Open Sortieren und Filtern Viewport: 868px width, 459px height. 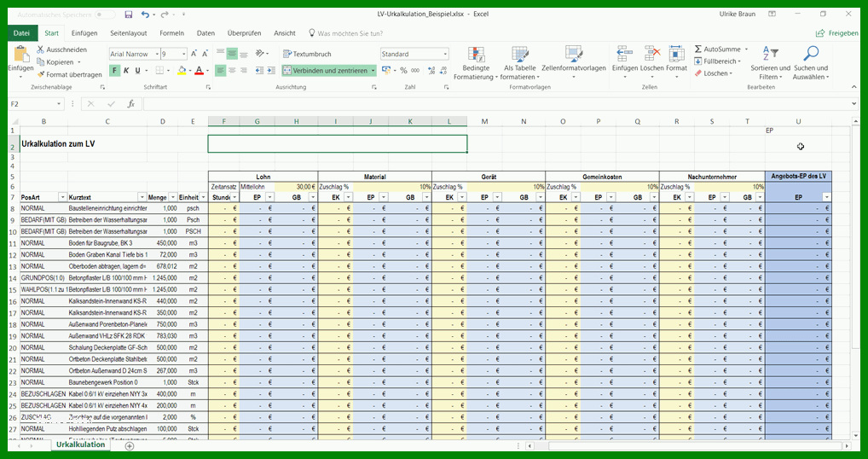(x=770, y=62)
